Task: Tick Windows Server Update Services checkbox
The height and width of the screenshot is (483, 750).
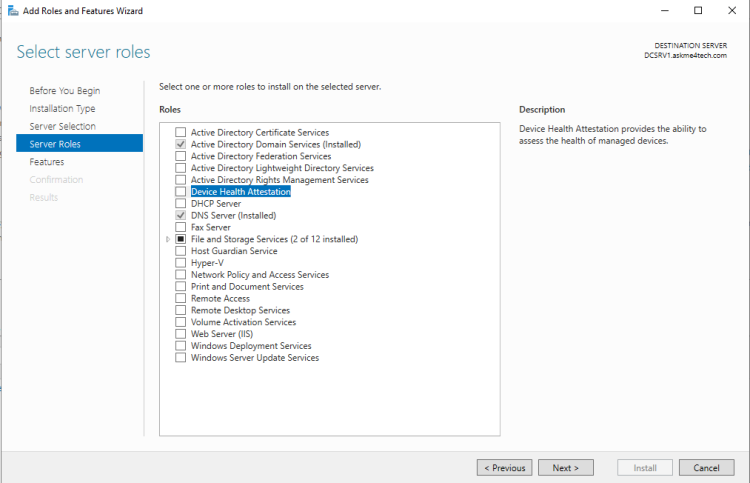Action: 180,357
